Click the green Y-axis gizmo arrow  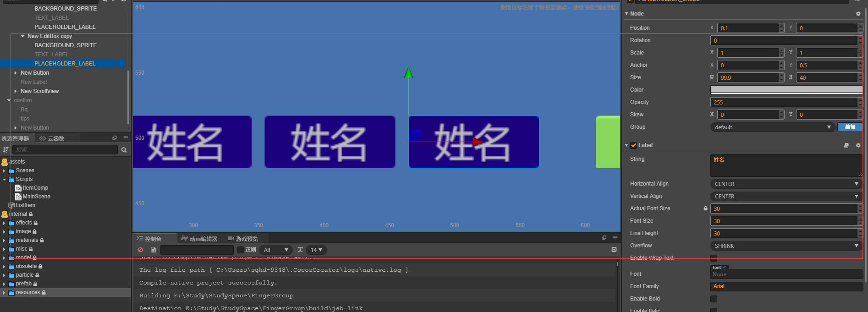pyautogui.click(x=408, y=73)
